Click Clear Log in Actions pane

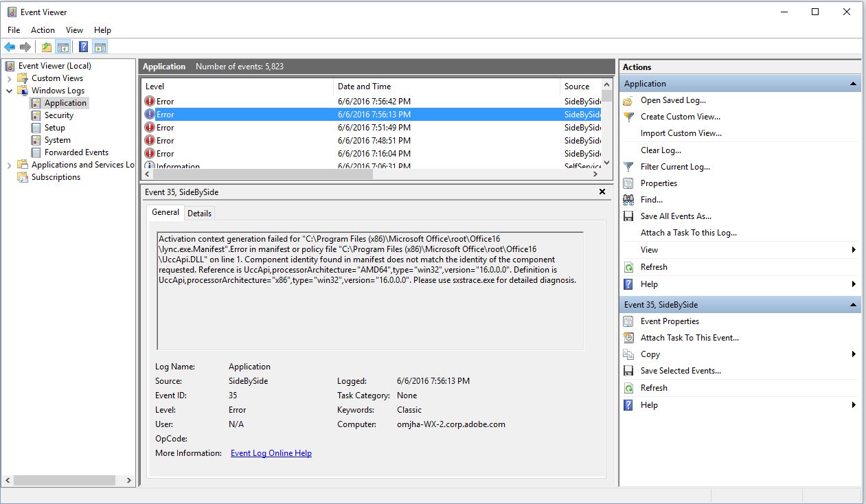click(x=661, y=150)
